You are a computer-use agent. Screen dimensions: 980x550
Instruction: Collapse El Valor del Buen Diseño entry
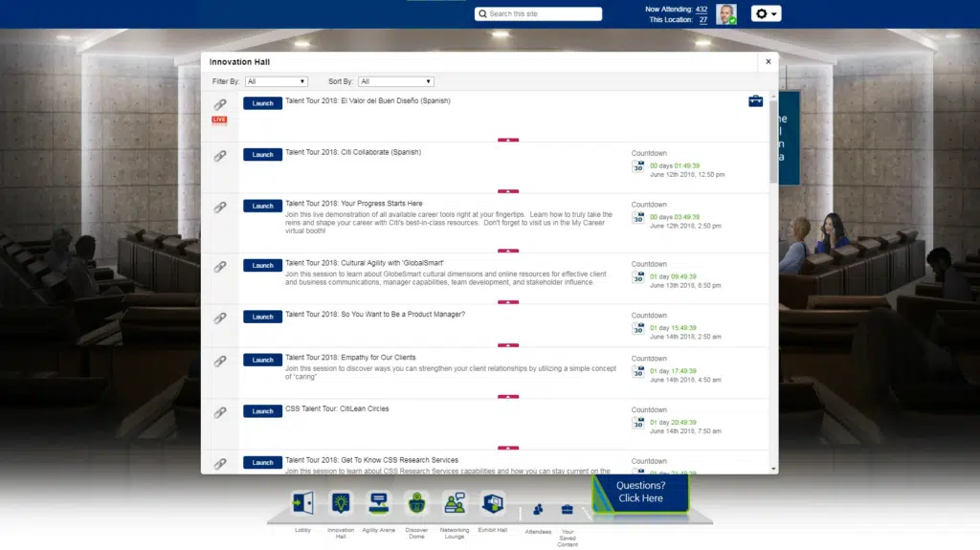[508, 140]
